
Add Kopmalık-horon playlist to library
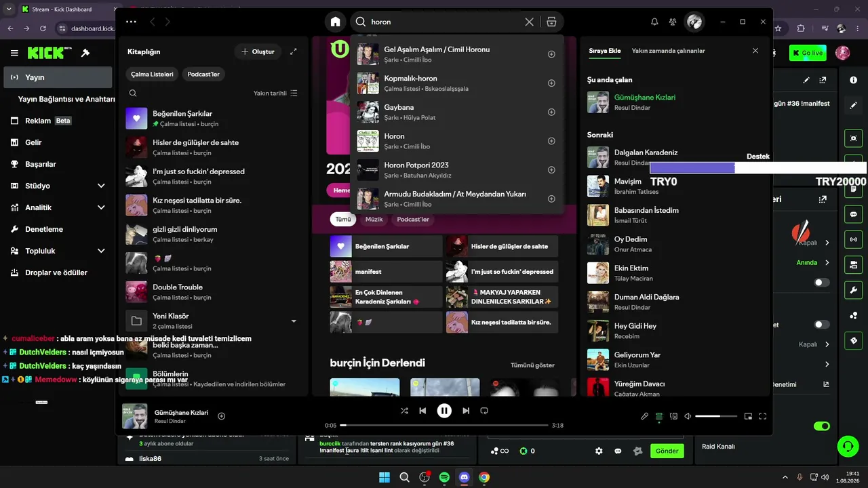click(x=551, y=83)
